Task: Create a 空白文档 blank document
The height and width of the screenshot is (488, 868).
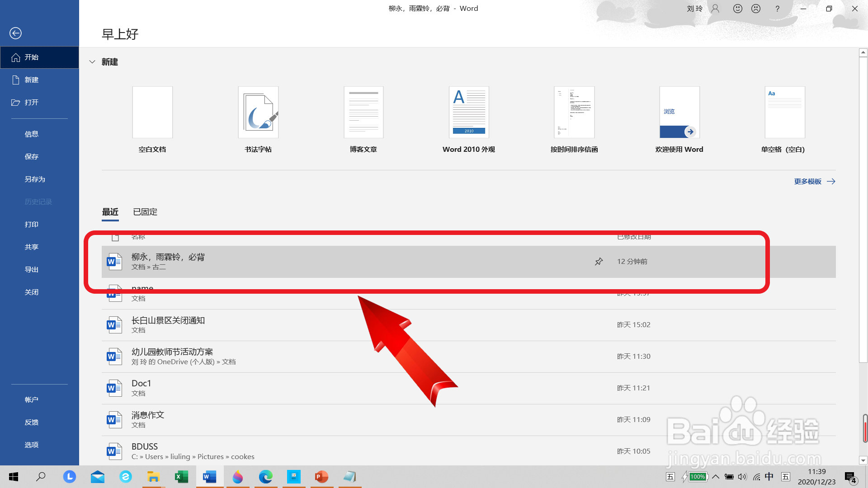Action: [x=152, y=120]
